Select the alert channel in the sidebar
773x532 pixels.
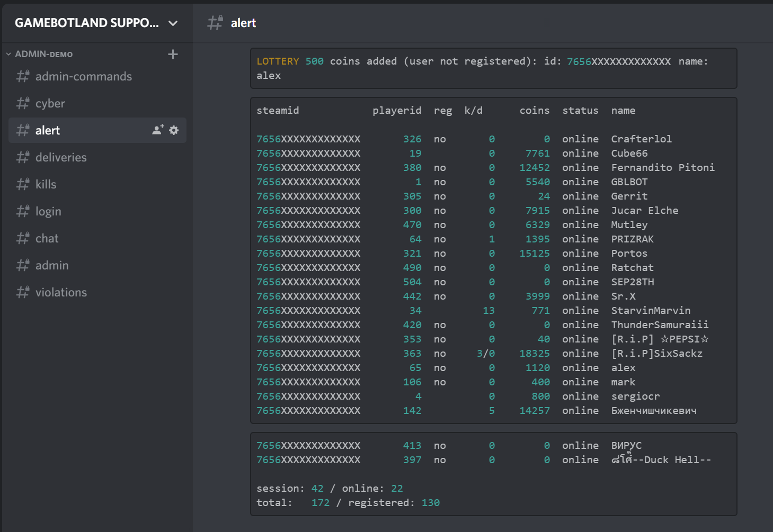[x=97, y=130]
